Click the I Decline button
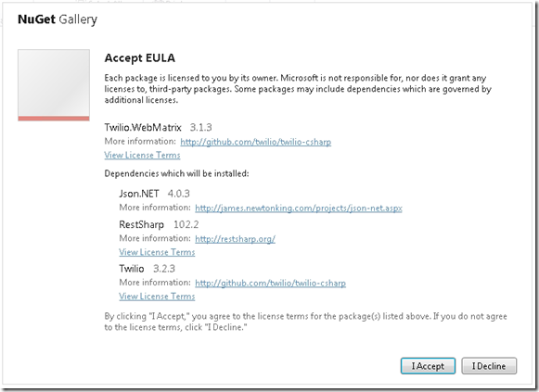Viewport: 539px width, 392px height. [489, 366]
